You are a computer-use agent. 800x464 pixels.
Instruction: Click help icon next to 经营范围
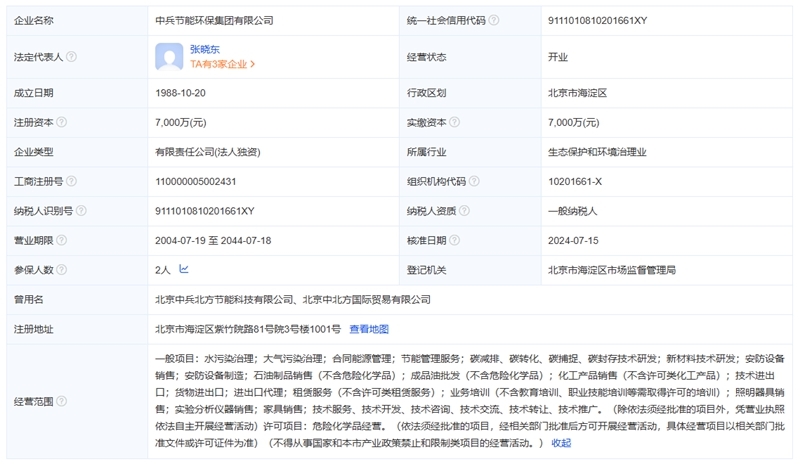61,400
